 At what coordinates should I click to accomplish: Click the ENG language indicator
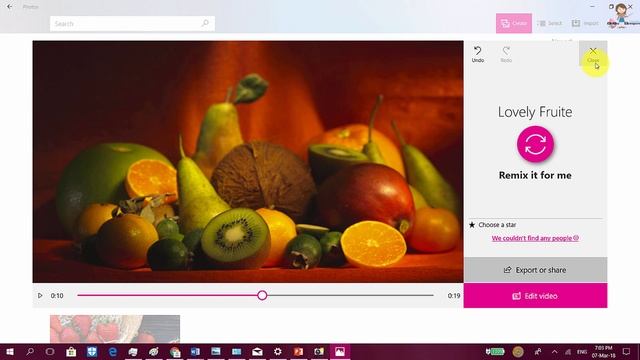pyautogui.click(x=582, y=351)
